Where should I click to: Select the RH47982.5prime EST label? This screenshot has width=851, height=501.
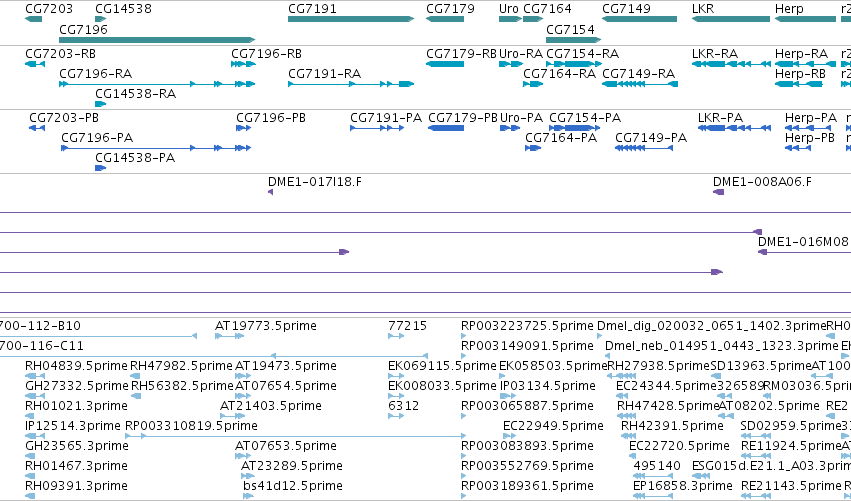(181, 366)
